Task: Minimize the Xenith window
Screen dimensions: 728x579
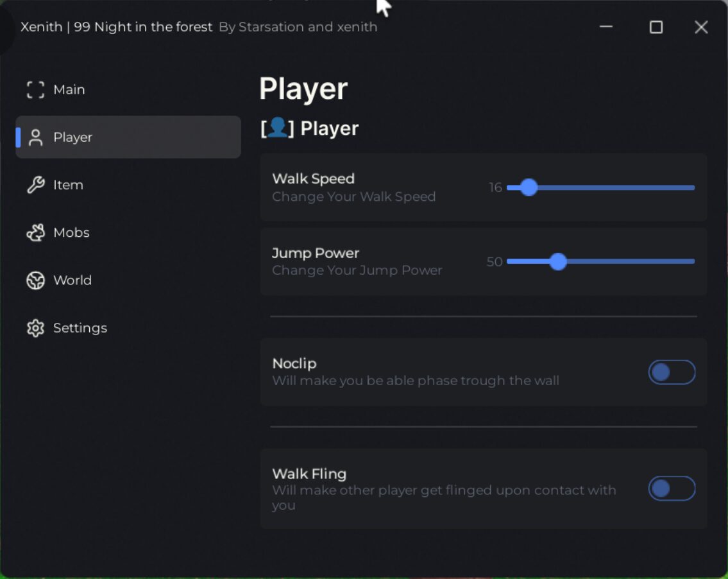Action: coord(606,27)
